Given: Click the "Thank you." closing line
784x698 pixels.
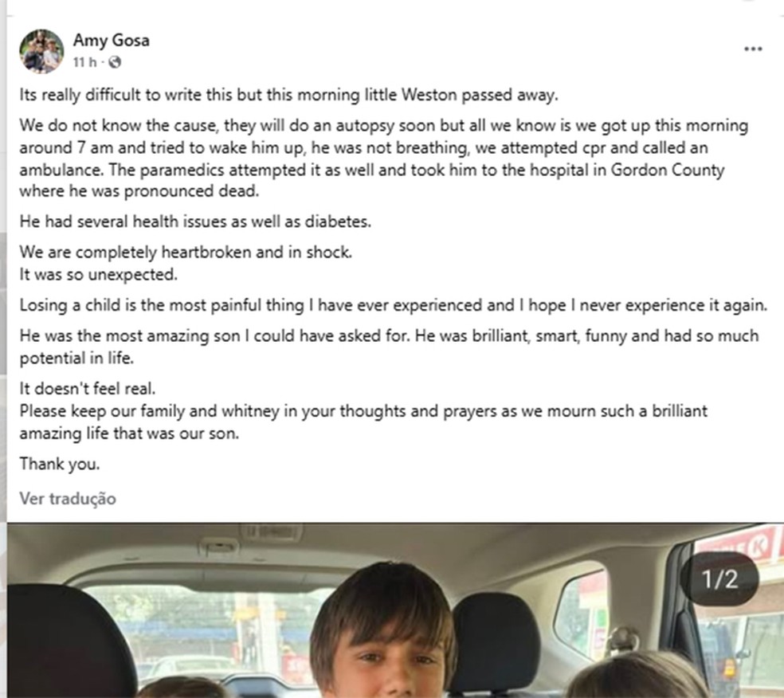Looking at the screenshot, I should click(x=60, y=464).
